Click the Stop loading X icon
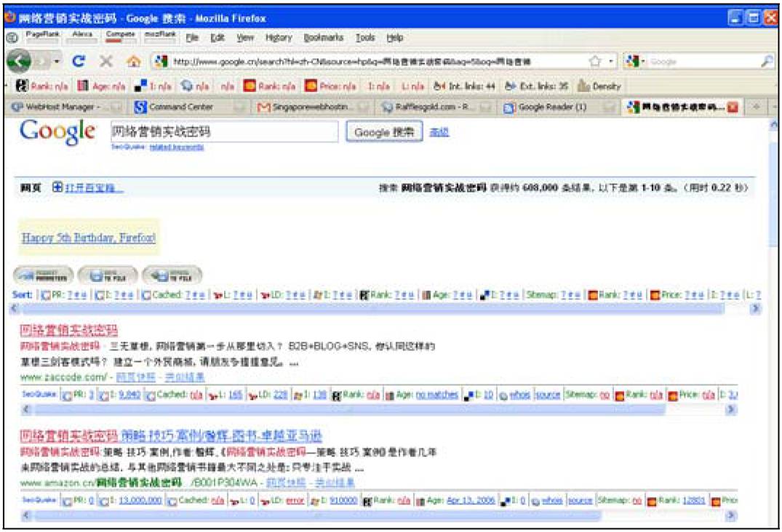Viewport: 782px width, 532px height. 105,61
